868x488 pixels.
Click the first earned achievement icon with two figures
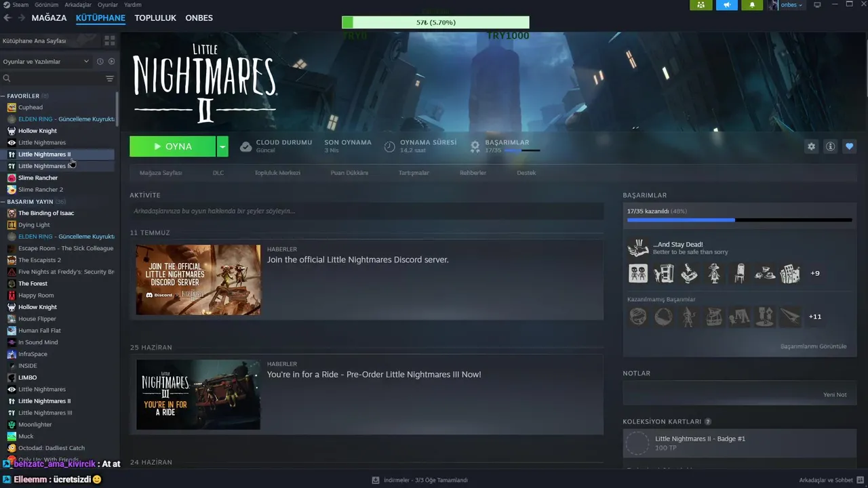[x=638, y=273]
